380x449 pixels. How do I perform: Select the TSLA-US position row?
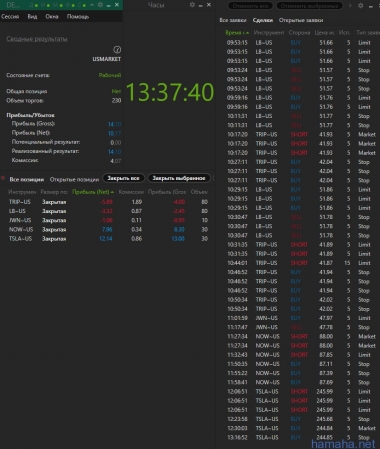[108, 239]
